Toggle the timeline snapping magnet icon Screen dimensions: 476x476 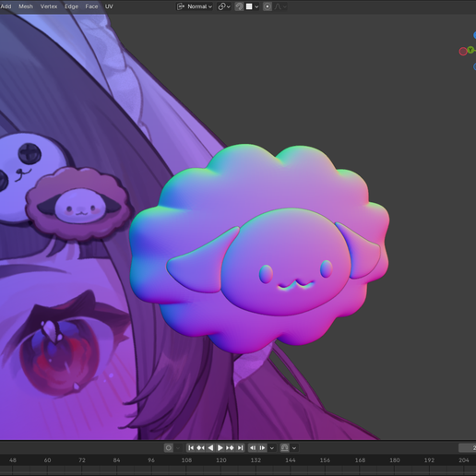[x=284, y=447]
